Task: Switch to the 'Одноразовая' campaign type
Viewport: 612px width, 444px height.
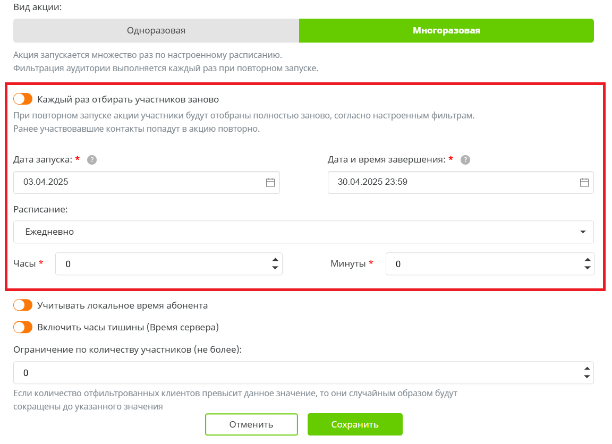Action: (x=155, y=30)
